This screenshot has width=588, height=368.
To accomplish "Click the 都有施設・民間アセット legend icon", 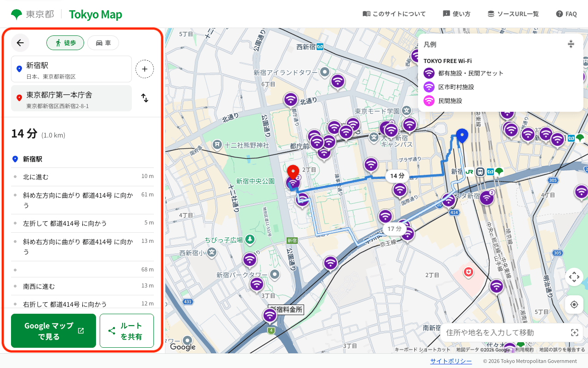I will (429, 73).
